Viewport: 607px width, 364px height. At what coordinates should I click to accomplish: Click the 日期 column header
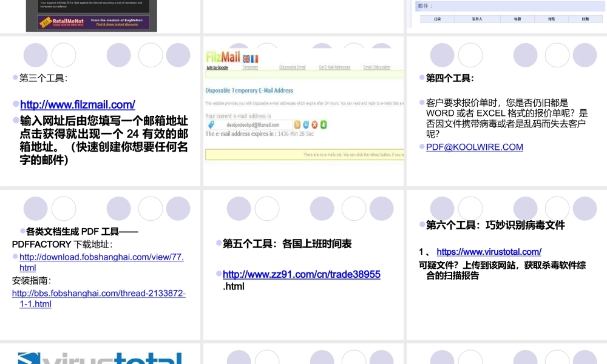pyautogui.click(x=585, y=19)
